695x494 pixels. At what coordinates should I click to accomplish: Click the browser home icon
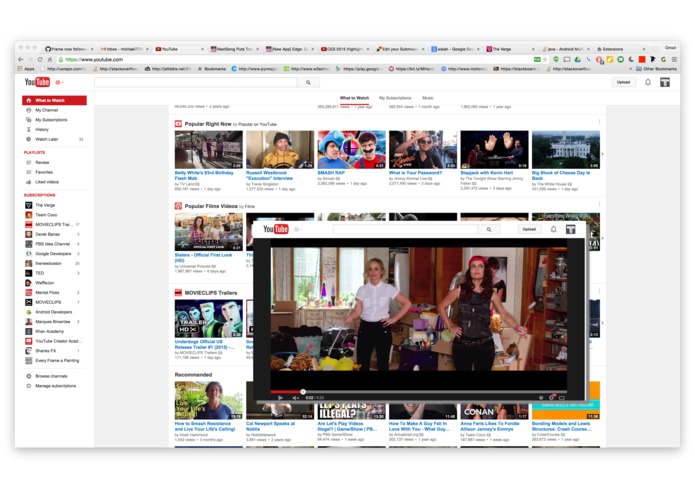pyautogui.click(x=50, y=59)
